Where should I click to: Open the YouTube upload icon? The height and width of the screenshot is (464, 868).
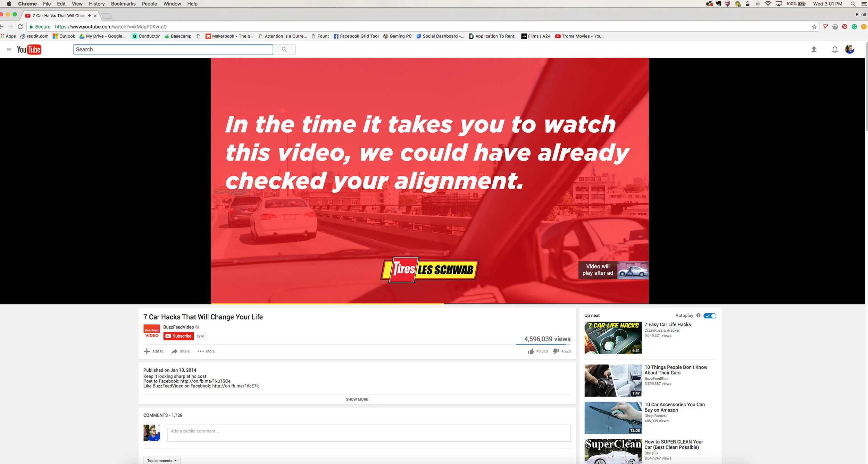[814, 49]
